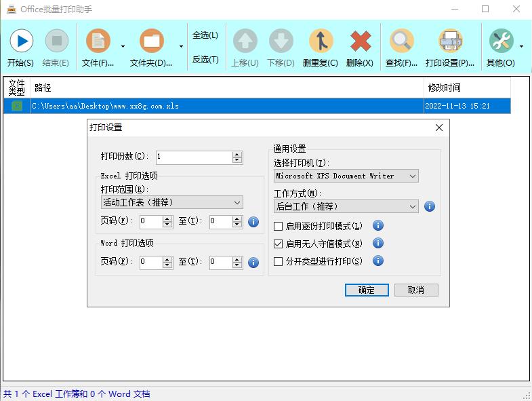
Task: Click the red Delete (删除) icon
Action: (x=360, y=41)
